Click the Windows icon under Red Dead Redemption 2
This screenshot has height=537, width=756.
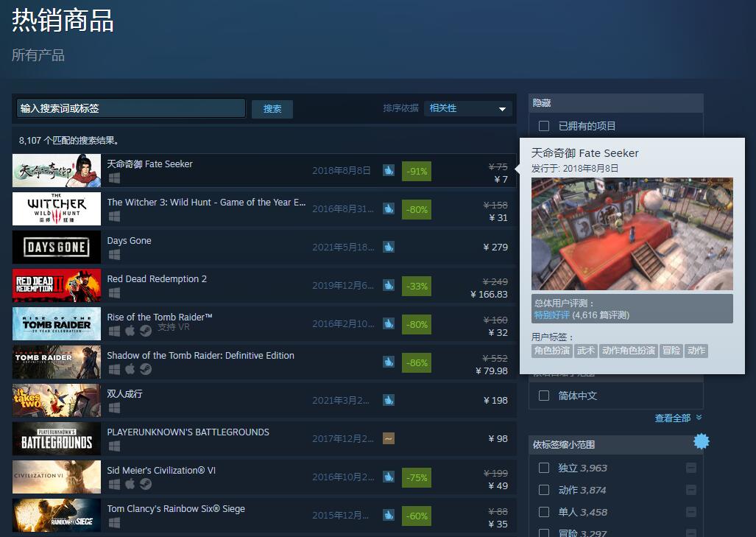(114, 293)
